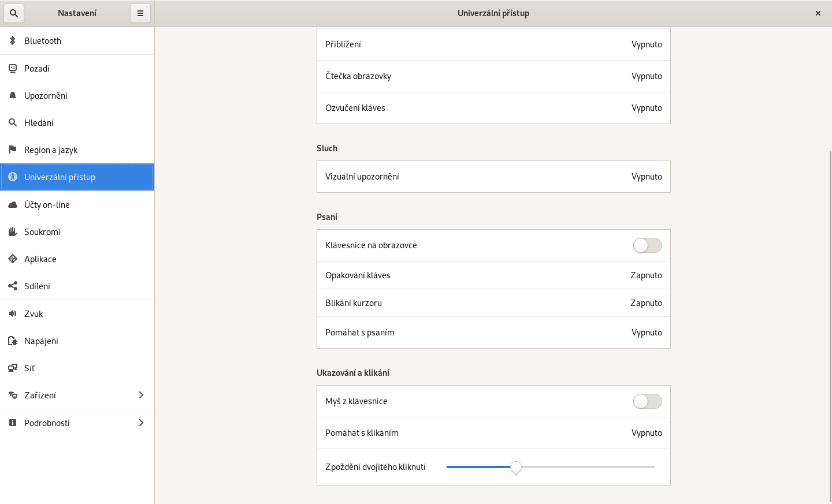The width and height of the screenshot is (832, 504).
Task: Expand the Zařízení submenu chevron
Action: click(x=141, y=395)
